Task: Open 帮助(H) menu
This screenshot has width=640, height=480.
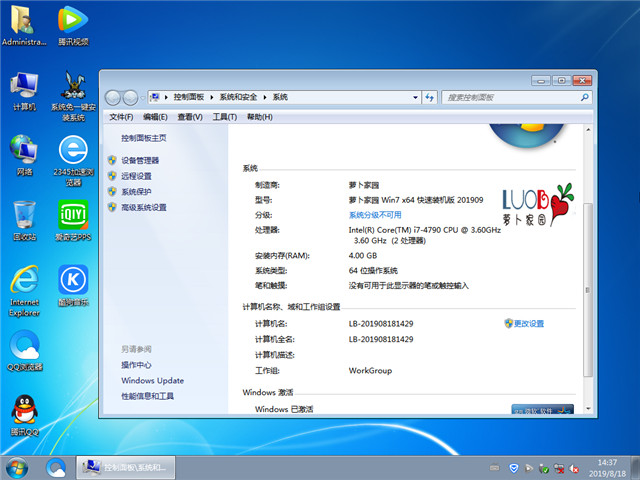Action: pos(260,117)
